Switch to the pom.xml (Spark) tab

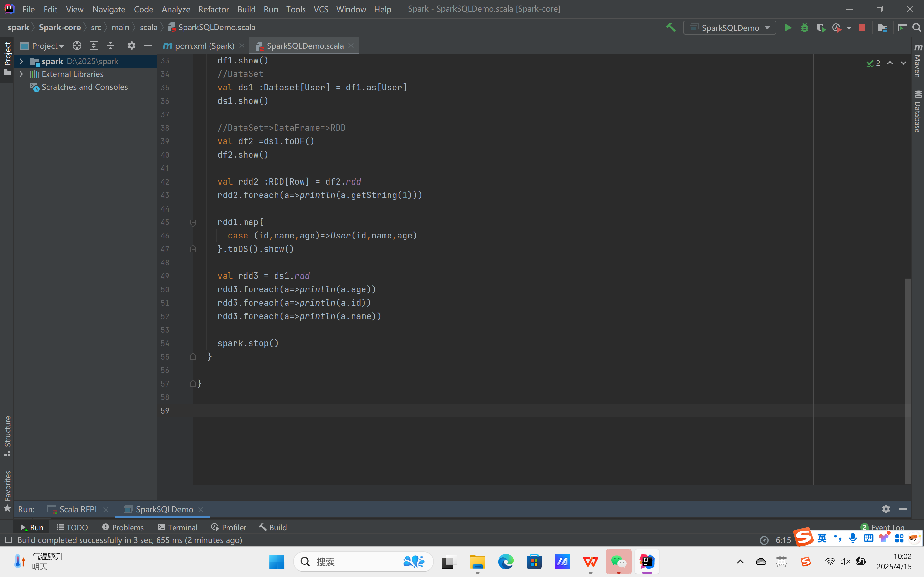click(204, 46)
